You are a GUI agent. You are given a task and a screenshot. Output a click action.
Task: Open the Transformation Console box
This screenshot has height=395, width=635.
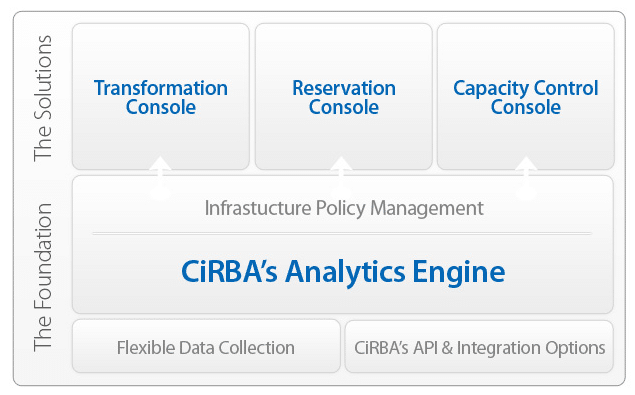[161, 96]
